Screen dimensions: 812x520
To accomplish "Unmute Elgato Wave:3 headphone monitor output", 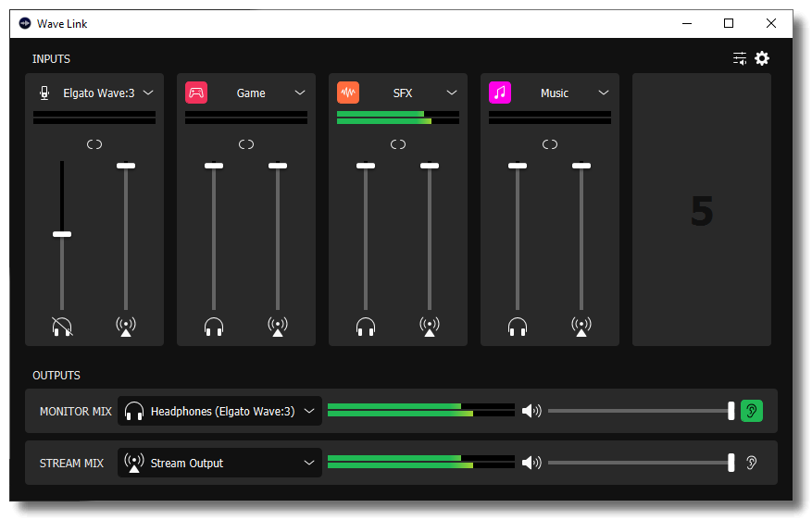I will pyautogui.click(x=62, y=326).
